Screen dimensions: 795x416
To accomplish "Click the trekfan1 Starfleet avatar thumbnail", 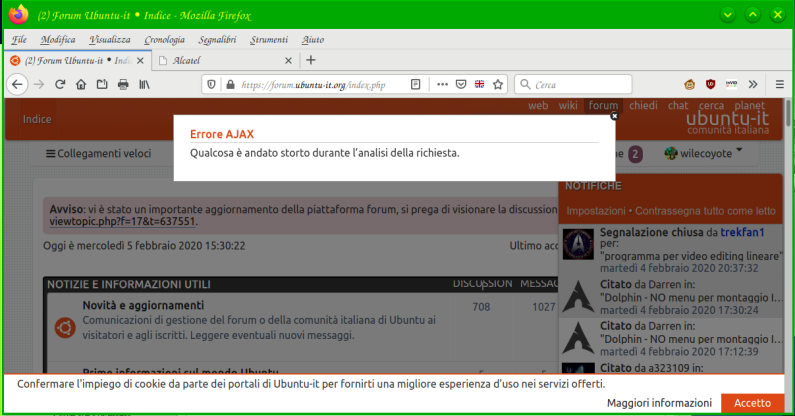I will click(x=578, y=244).
